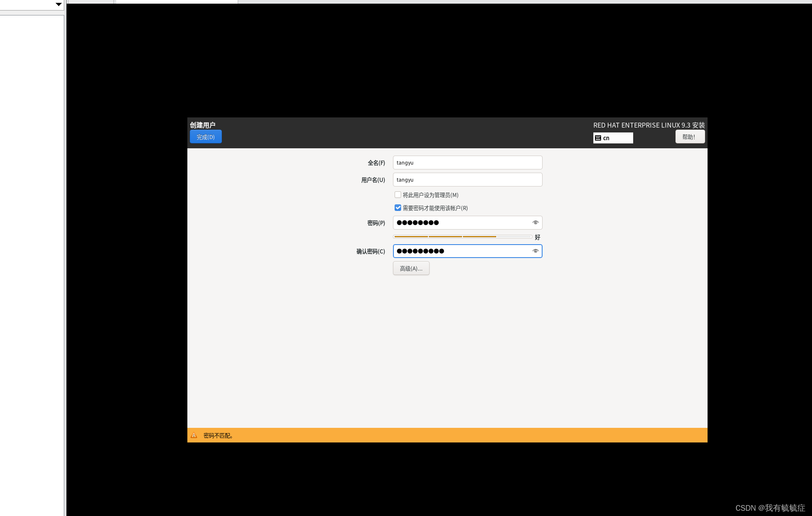Focus the 全名(F) full name field

(x=467, y=163)
